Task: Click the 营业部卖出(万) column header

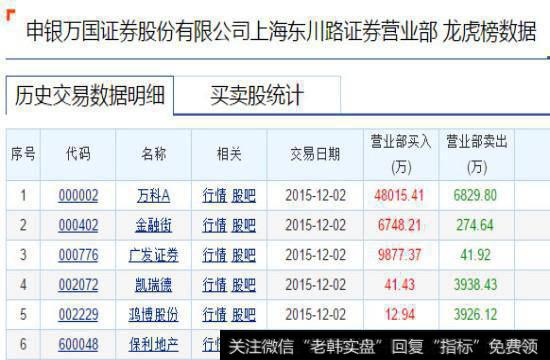Action: point(477,154)
